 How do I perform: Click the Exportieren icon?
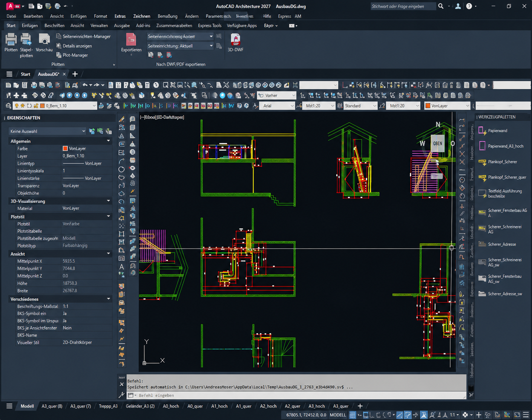pyautogui.click(x=131, y=40)
